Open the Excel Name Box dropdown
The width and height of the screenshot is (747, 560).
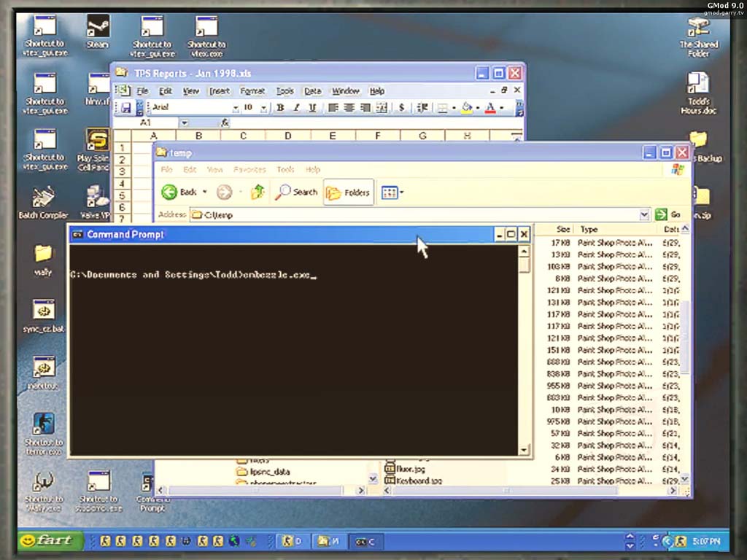tap(184, 122)
